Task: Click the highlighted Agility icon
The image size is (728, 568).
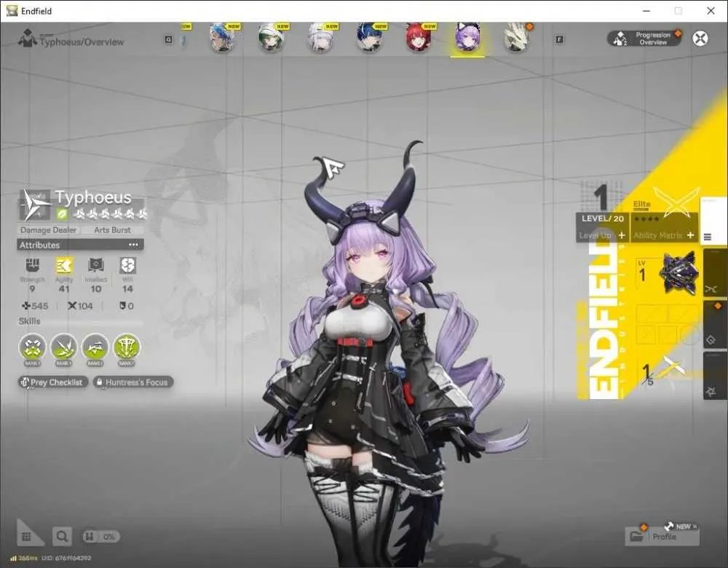Action: coord(64,265)
